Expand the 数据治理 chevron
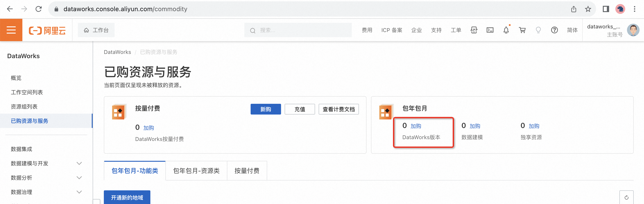This screenshot has width=644, height=204. 79,192
